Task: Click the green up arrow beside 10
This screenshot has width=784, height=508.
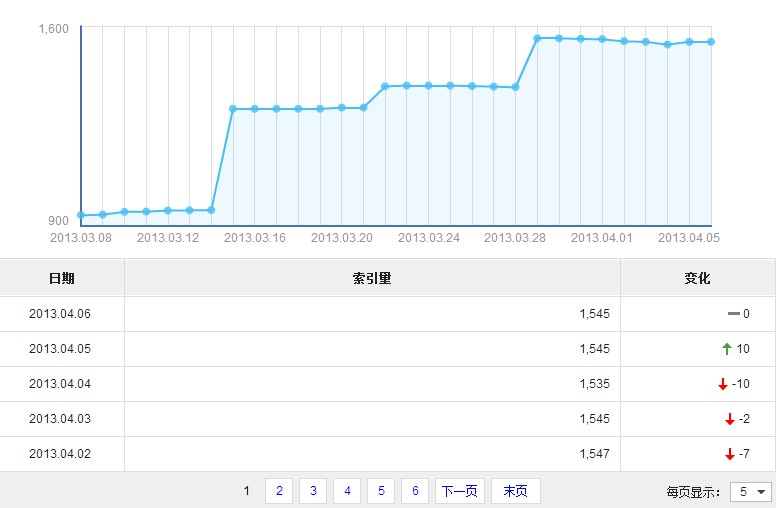Action: point(727,349)
